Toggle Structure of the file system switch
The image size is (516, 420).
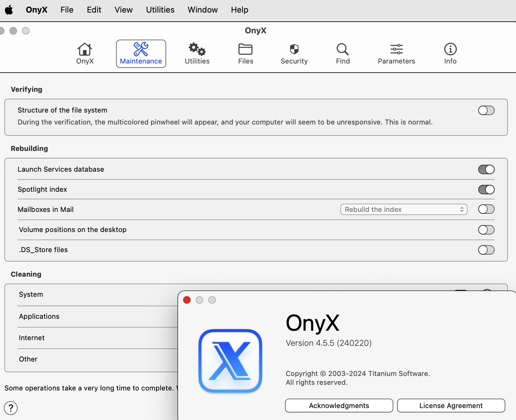[x=486, y=110]
